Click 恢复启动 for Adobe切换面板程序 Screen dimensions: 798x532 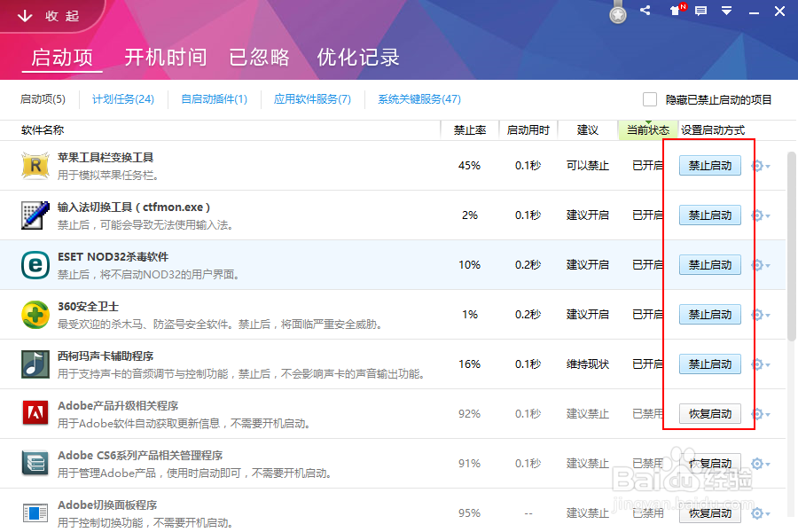coord(709,512)
